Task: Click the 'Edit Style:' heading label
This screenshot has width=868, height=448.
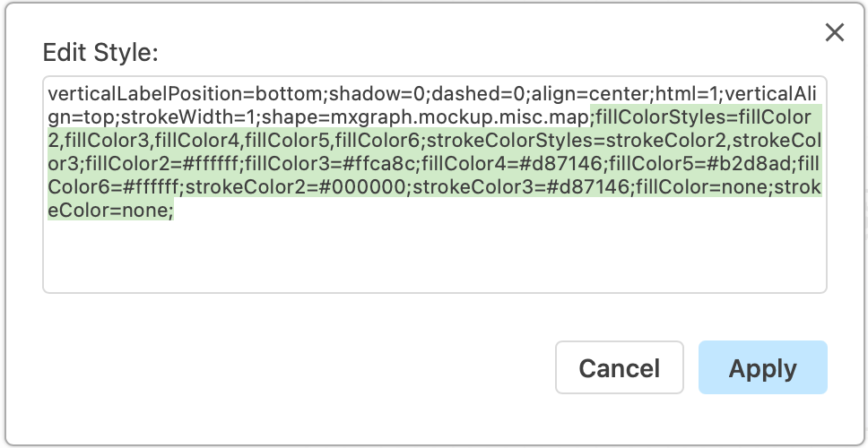Action: click(100, 53)
